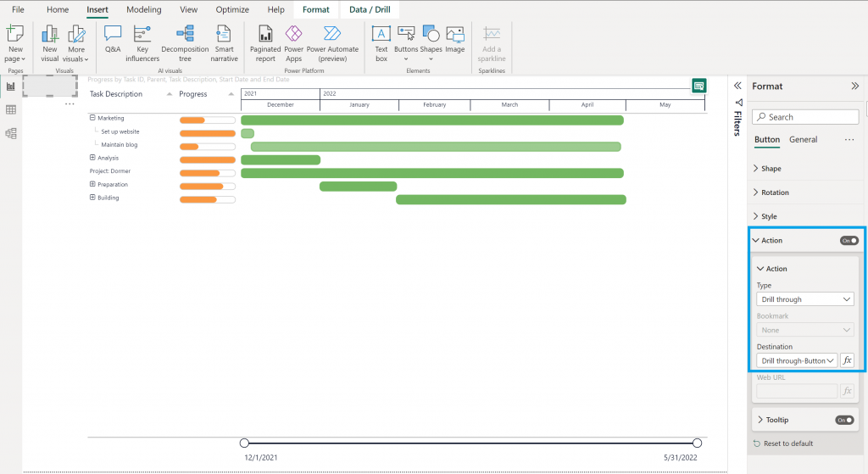
Task: Select the Project: Dormer row
Action: 110,171
